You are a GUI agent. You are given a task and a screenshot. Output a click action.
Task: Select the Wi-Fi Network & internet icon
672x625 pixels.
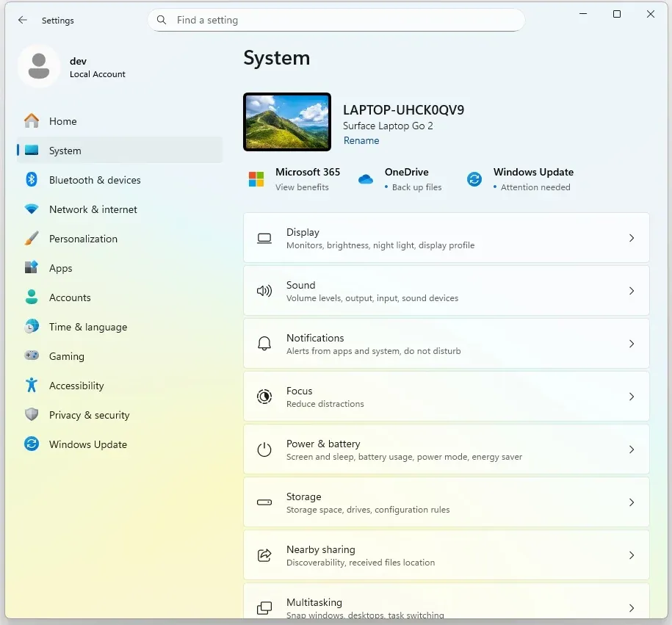pyautogui.click(x=32, y=209)
